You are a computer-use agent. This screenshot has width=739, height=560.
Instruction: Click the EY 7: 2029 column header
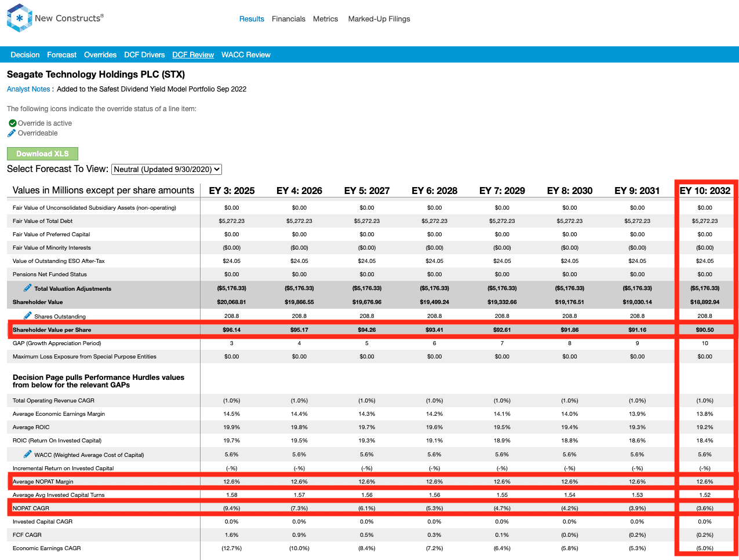502,191
